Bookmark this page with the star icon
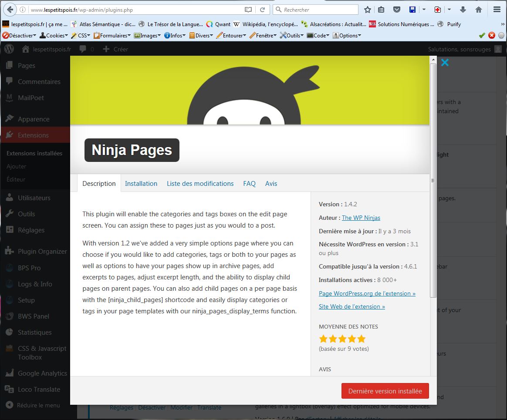Viewport: 507px width, 420px height. [x=368, y=10]
